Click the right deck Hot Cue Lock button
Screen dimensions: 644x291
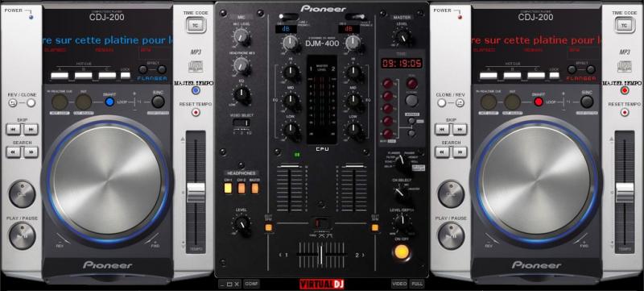(x=554, y=76)
